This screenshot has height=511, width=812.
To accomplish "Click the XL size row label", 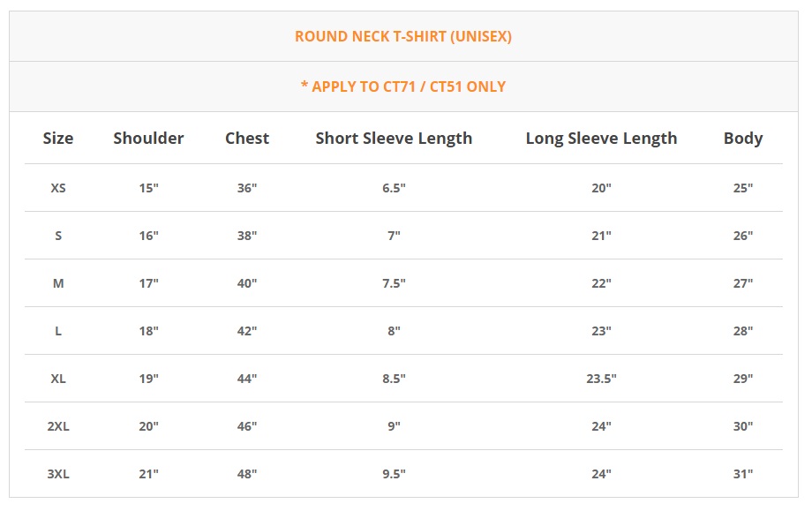I will coord(58,379).
